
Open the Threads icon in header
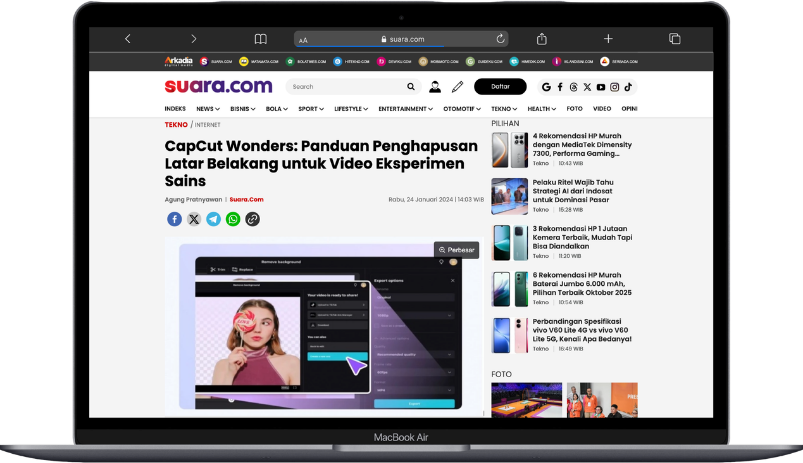[x=574, y=87]
